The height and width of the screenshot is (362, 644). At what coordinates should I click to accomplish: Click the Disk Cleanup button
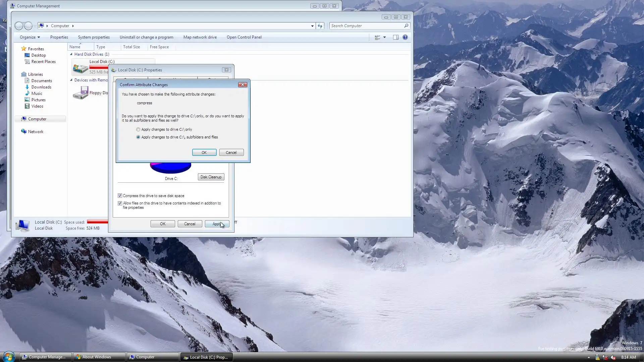(x=211, y=177)
